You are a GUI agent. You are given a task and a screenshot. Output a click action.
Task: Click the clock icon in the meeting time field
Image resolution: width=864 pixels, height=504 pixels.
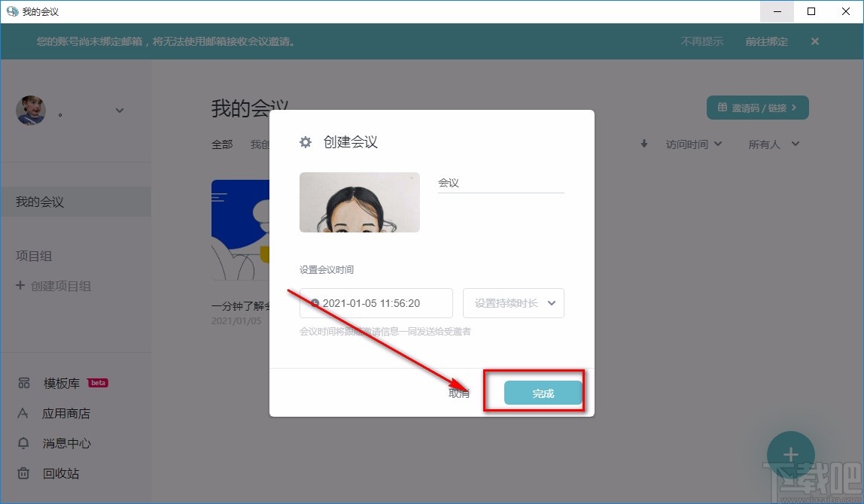point(315,303)
